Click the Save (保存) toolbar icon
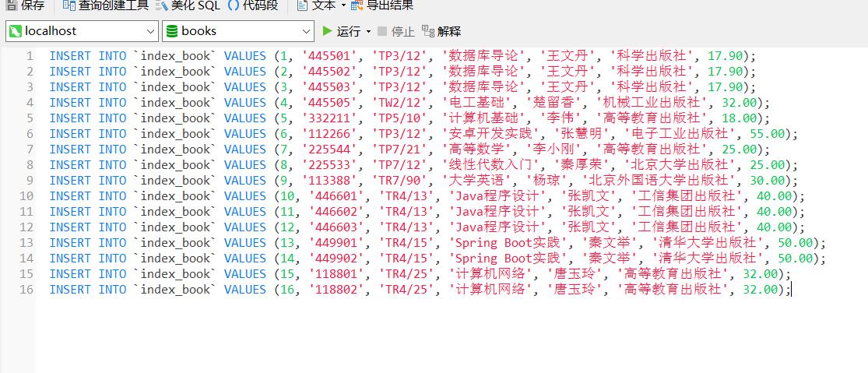Image resolution: width=868 pixels, height=373 pixels. 11,5
